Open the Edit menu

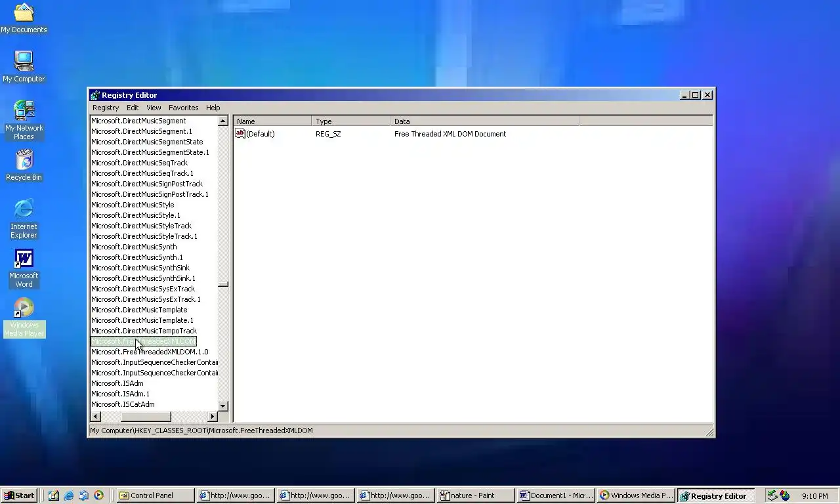tap(133, 108)
